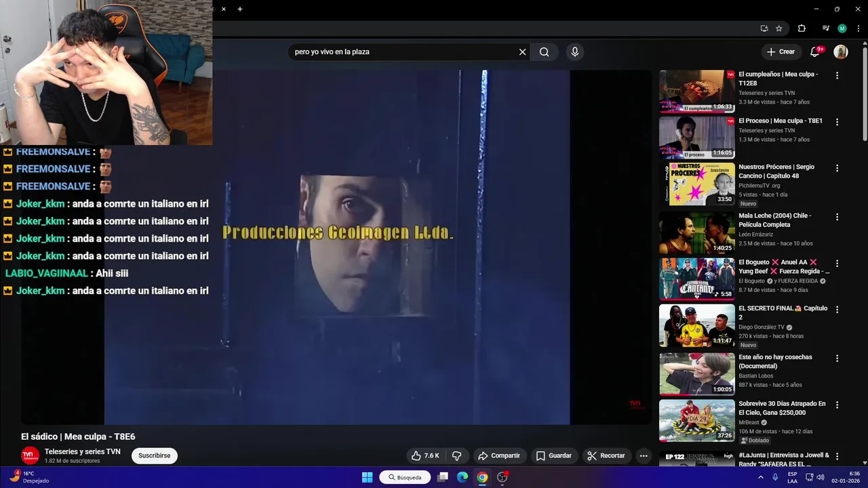Dislike the video with thumbs down

[x=457, y=455]
